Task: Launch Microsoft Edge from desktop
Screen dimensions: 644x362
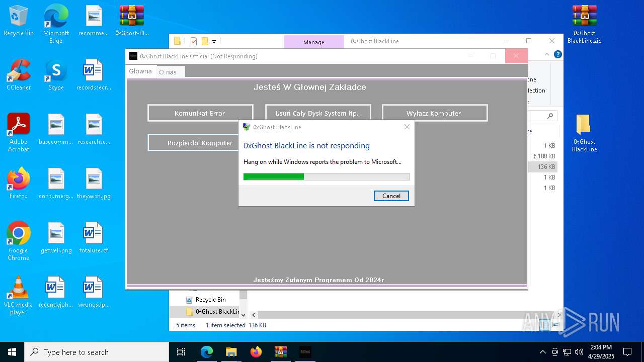Action: coord(56,24)
